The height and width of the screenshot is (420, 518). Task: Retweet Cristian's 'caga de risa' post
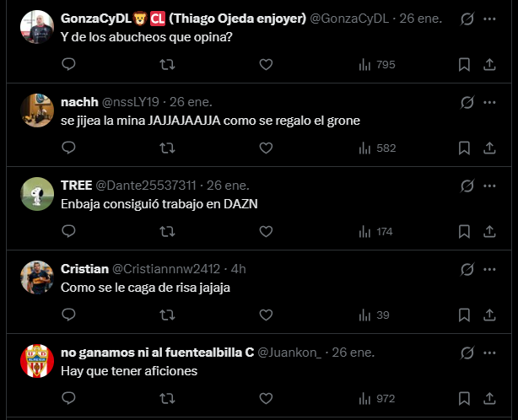tap(168, 315)
